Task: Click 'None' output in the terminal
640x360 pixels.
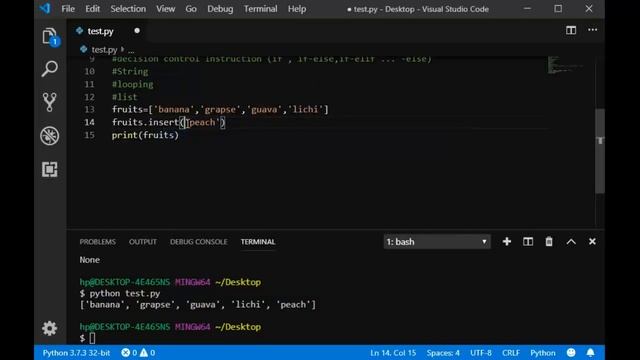Action: [90, 260]
